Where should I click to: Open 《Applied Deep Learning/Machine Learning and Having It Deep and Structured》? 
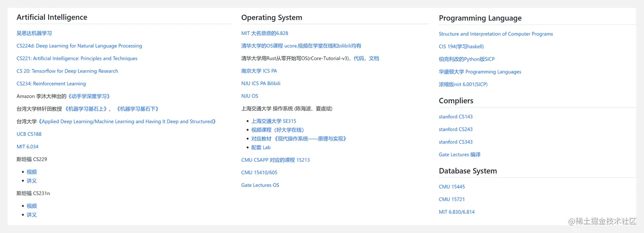tap(127, 121)
